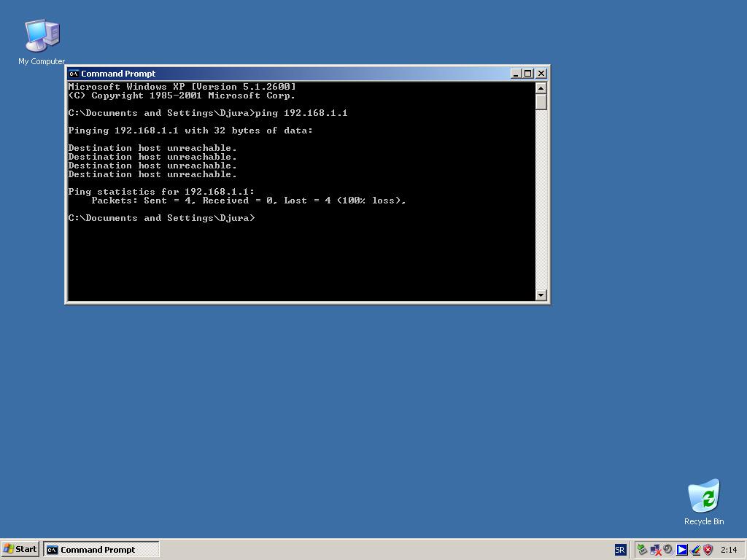Open the volume speaker tray icon

pyautogui.click(x=668, y=550)
